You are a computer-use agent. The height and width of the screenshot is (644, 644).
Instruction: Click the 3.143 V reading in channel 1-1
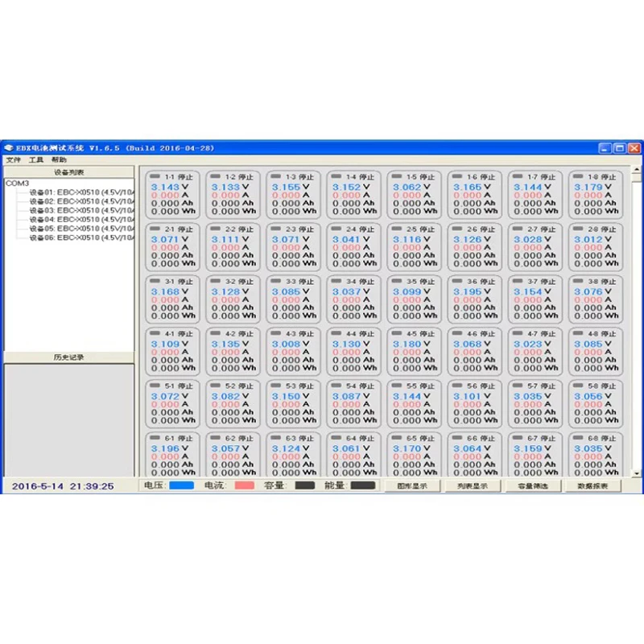click(170, 187)
